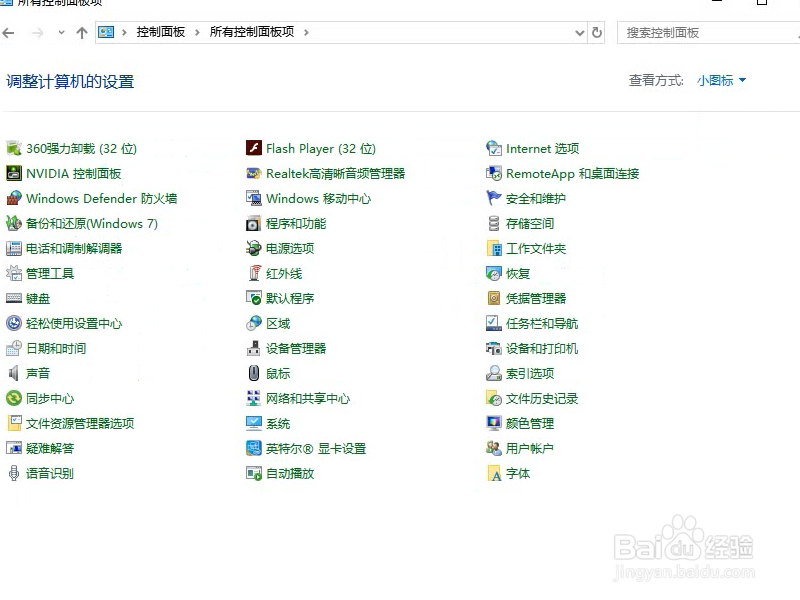Image resolution: width=800 pixels, height=600 pixels.
Task: Expand chevron before 控制面板 breadcrumb
Action: click(x=124, y=33)
